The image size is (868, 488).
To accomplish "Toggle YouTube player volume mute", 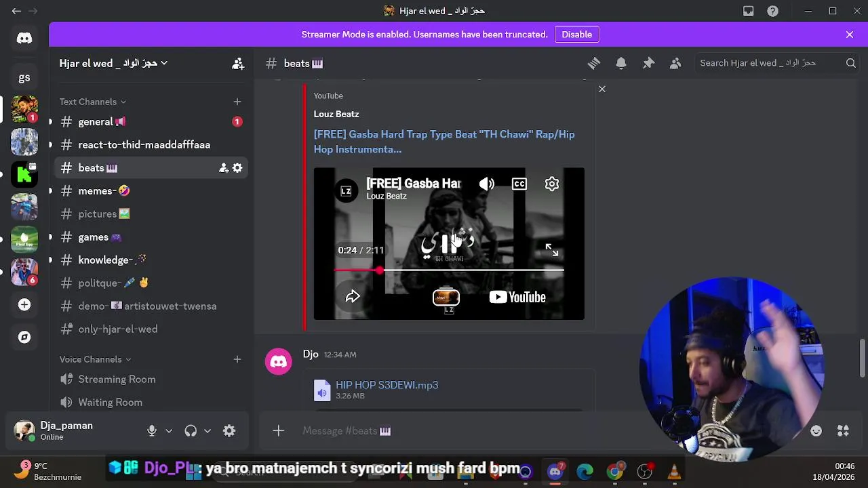I will tap(486, 184).
